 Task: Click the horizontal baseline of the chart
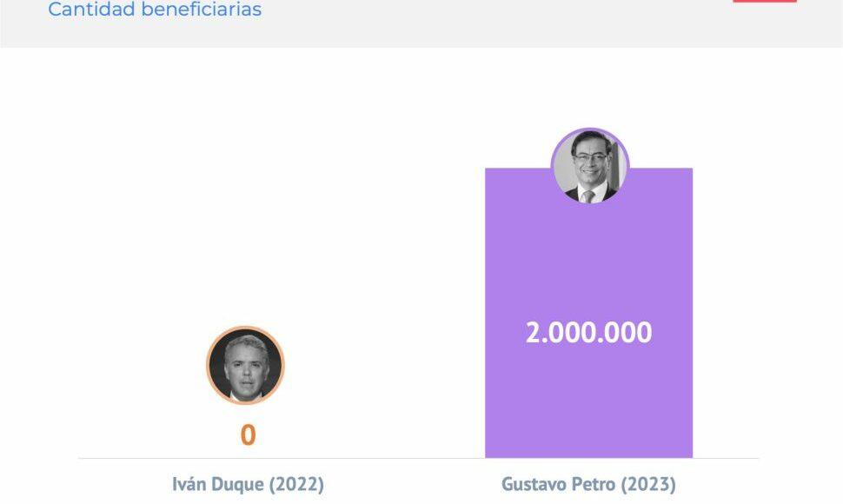418,458
